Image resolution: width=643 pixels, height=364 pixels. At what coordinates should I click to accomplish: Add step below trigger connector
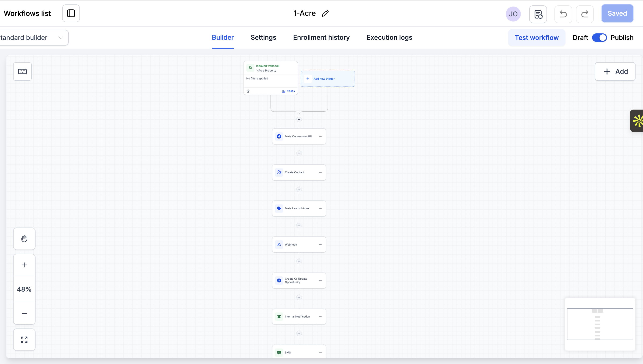coord(299,119)
